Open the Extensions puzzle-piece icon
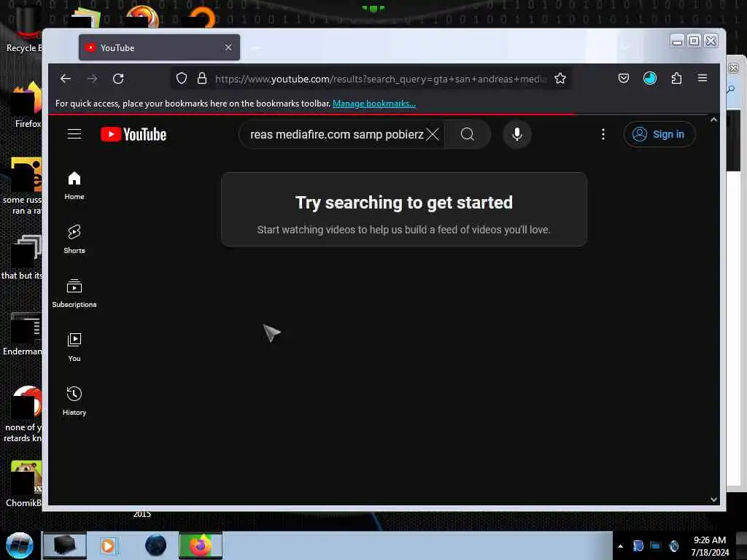The width and height of the screenshot is (747, 560). click(676, 78)
